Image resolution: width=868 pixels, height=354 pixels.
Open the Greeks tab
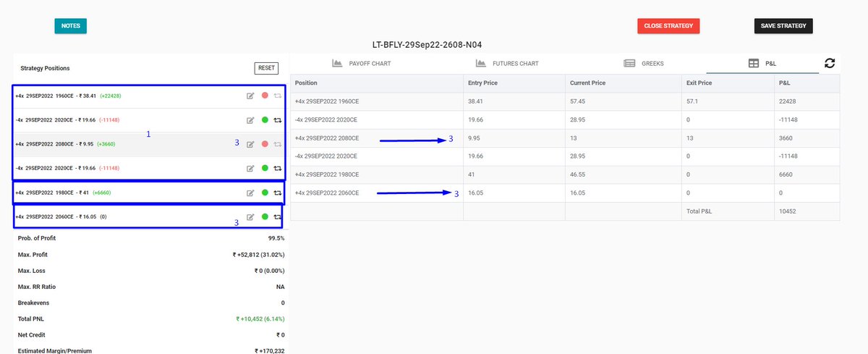pos(643,64)
